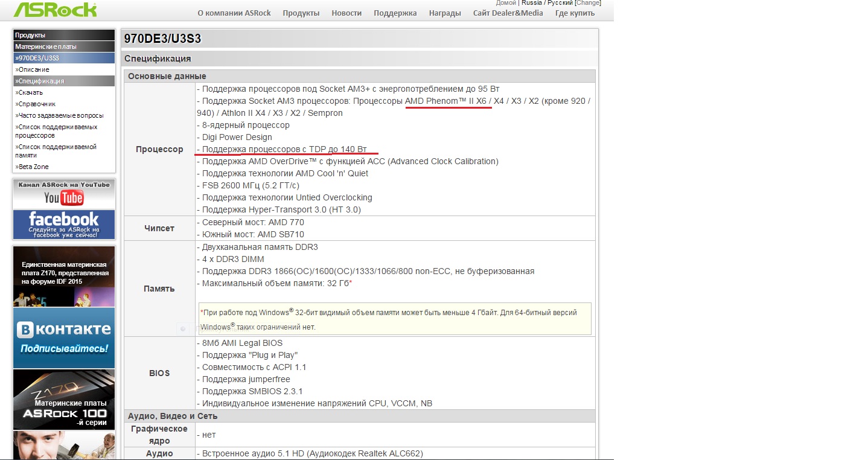Select Материнские платы in the sidebar
Viewport: 868px width, 460px height.
(64, 46)
